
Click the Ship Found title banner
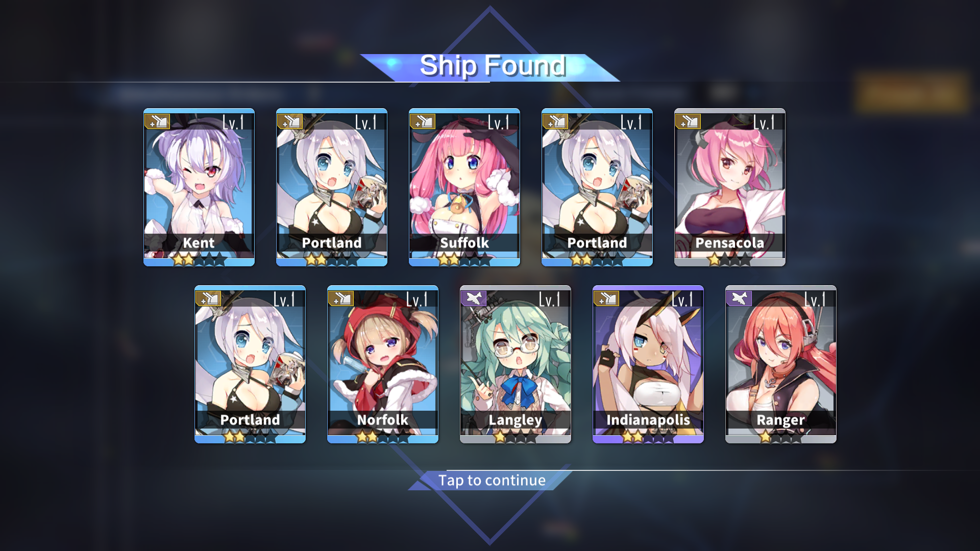[491, 66]
